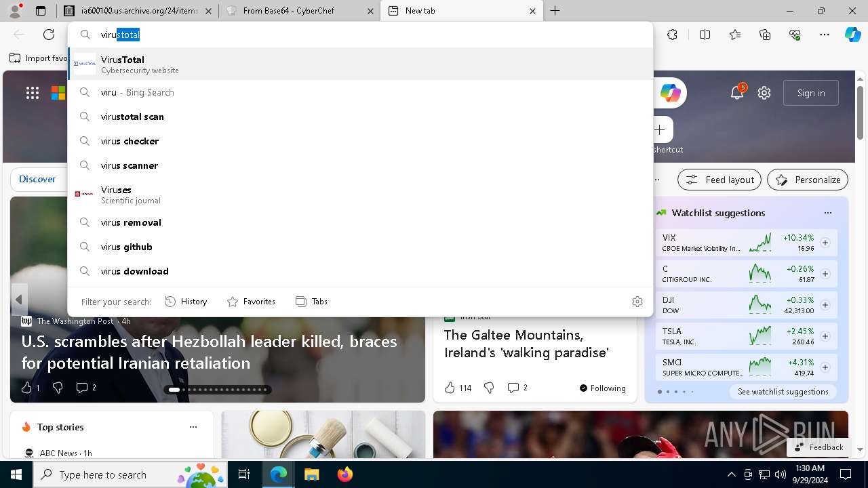
Task: Click the Sign in button
Action: pyautogui.click(x=811, y=93)
